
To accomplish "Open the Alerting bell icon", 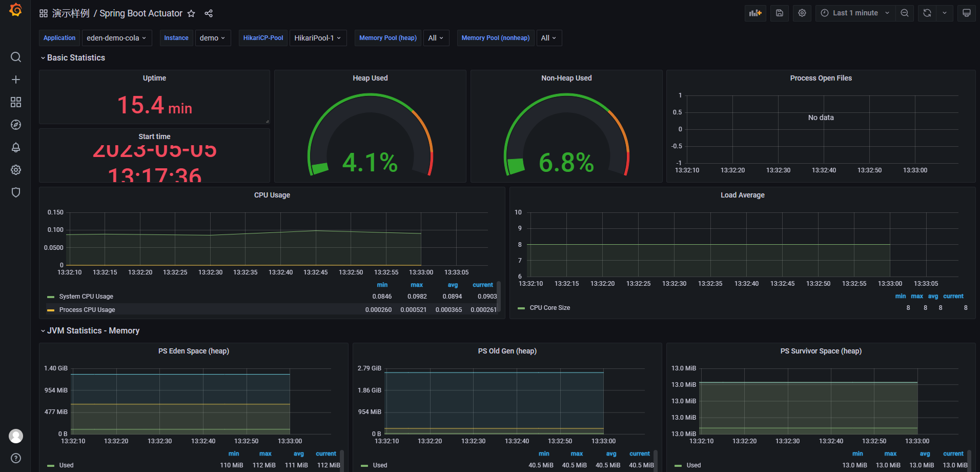I will pyautogui.click(x=16, y=147).
